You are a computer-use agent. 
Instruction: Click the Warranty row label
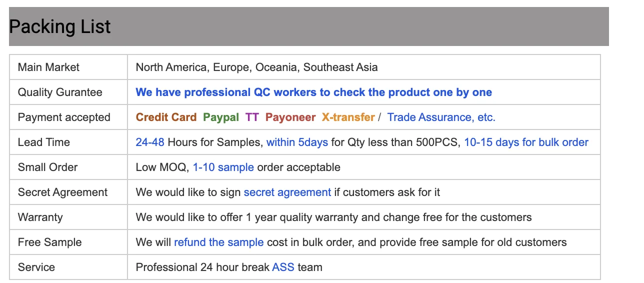point(40,217)
